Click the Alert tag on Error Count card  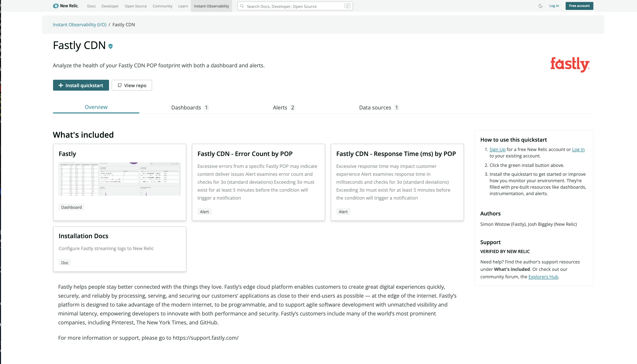[x=204, y=211]
